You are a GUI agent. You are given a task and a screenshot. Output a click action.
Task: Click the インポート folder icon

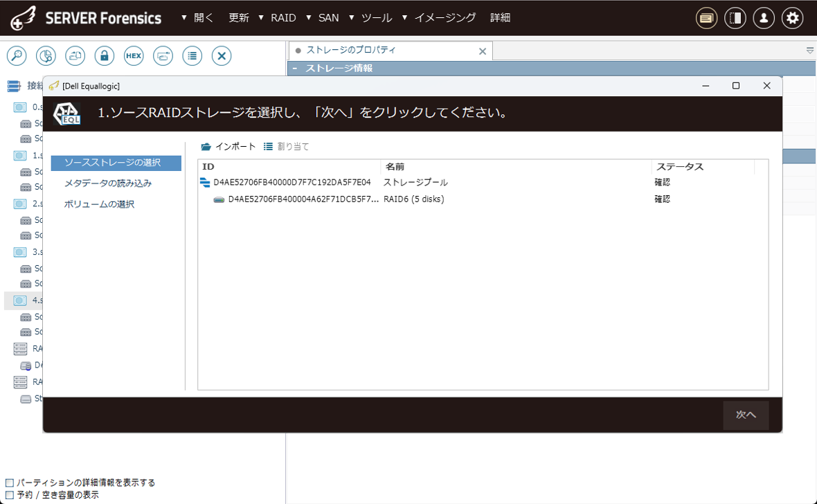point(206,147)
